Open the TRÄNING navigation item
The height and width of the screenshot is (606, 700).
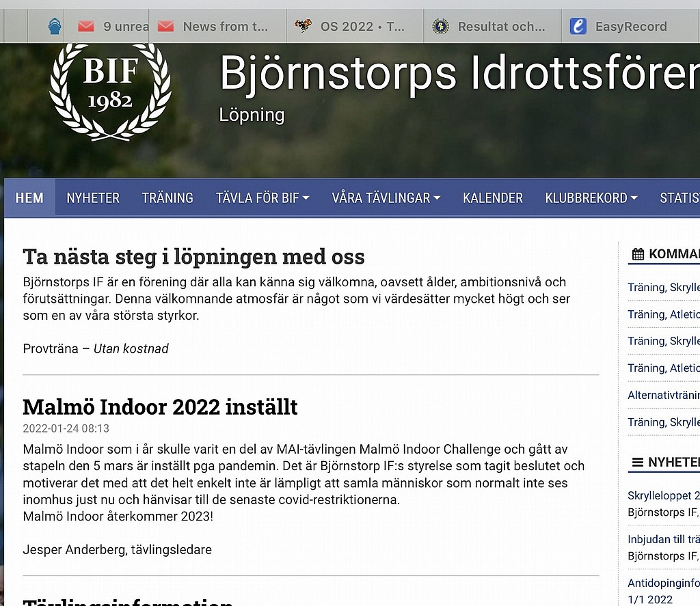pos(167,197)
